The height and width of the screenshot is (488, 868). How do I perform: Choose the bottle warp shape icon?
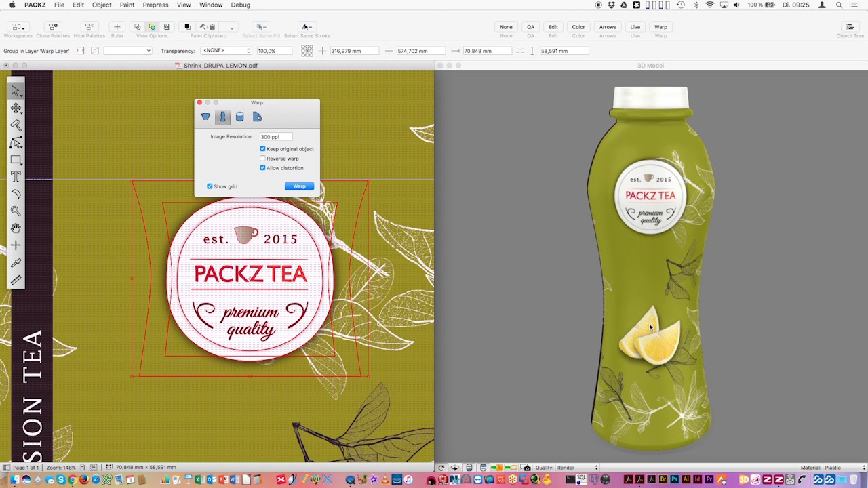click(x=222, y=117)
